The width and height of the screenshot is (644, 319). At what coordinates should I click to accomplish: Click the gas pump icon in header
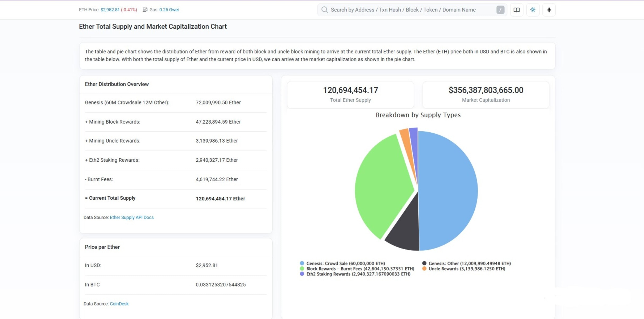point(145,10)
